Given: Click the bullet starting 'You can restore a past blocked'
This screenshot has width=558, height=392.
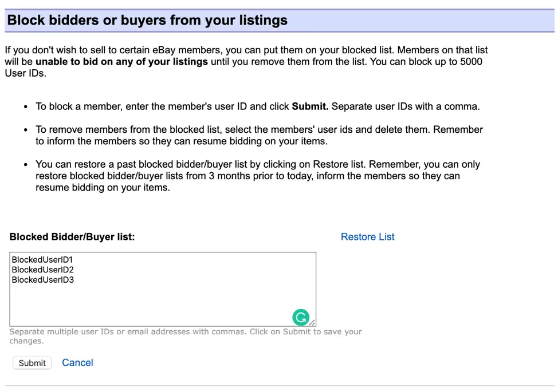Looking at the screenshot, I should point(258,176).
